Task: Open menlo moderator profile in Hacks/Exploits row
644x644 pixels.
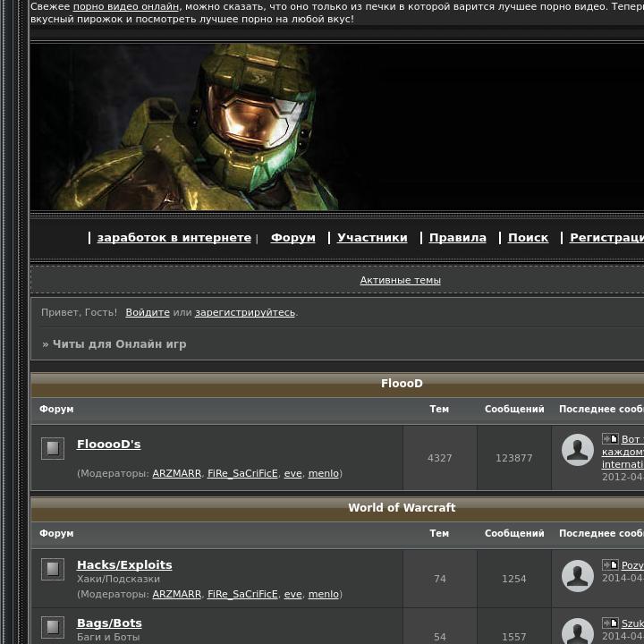Action: (x=324, y=594)
